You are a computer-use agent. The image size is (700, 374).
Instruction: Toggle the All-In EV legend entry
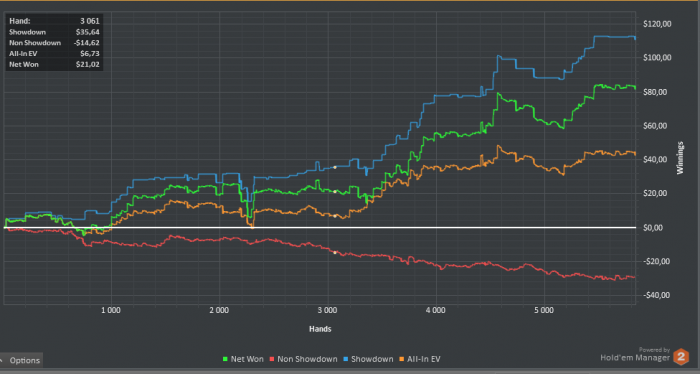click(420, 359)
